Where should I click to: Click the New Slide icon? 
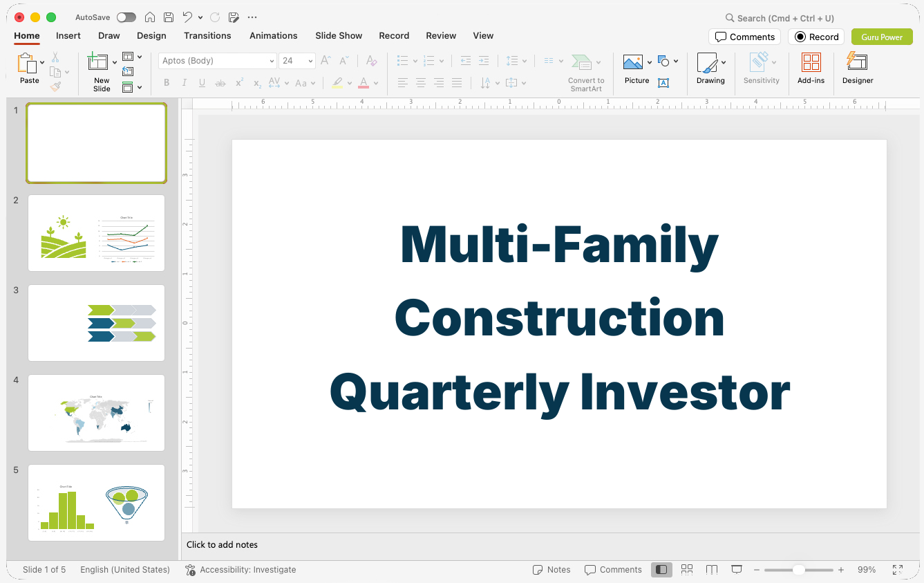pos(98,62)
